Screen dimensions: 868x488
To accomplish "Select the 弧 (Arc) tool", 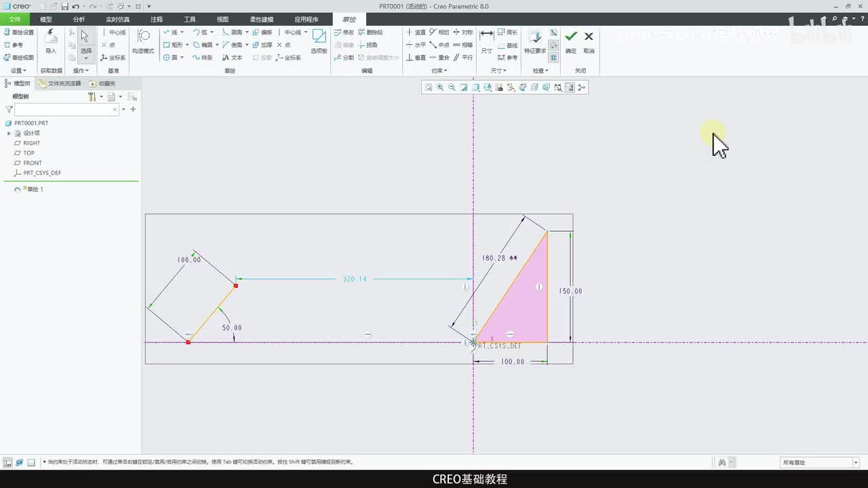I will [x=200, y=32].
